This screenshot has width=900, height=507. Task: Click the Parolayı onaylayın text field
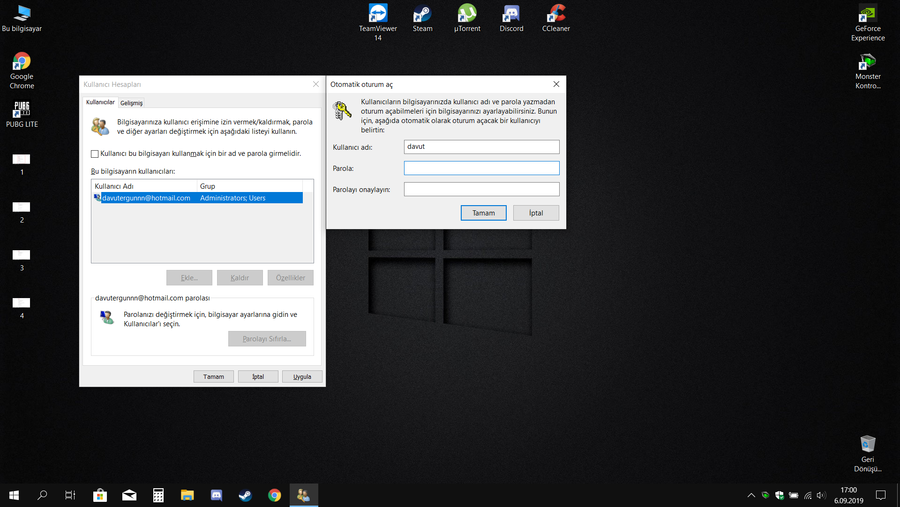(481, 189)
